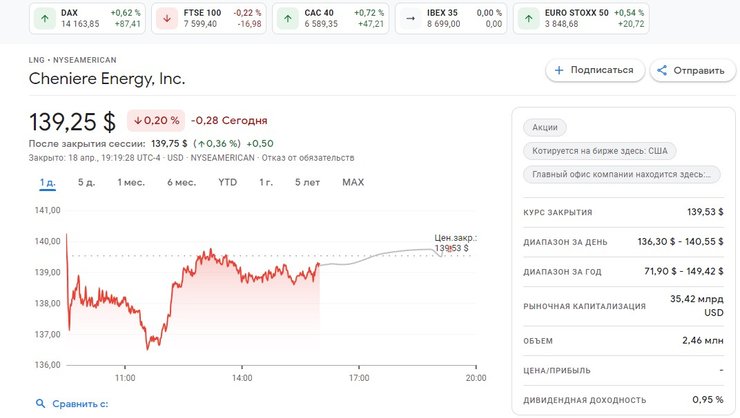Image resolution: width=740 pixels, height=418 pixels.
Task: Show the MAX chart range
Action: tap(353, 182)
